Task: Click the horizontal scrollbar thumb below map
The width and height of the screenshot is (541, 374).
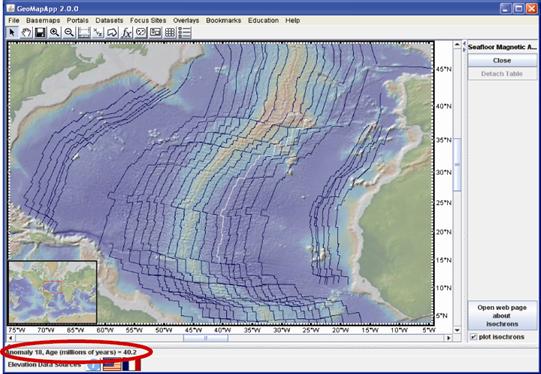Action: (x=205, y=338)
